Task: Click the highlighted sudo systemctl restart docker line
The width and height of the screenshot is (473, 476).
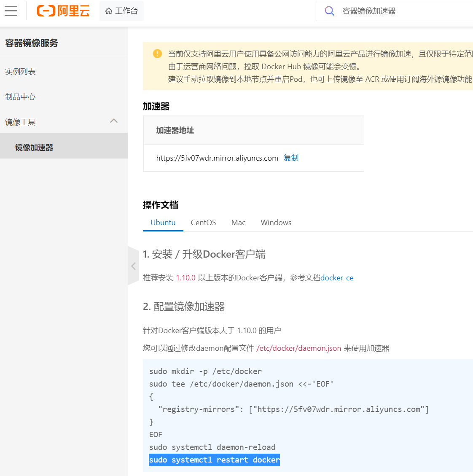Action: [214, 460]
